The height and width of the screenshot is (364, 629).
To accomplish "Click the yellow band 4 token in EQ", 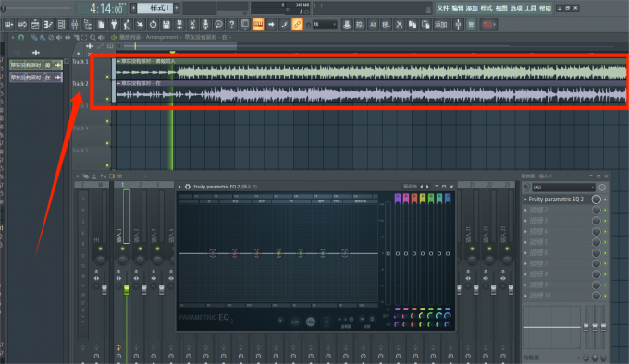I will point(278,253).
